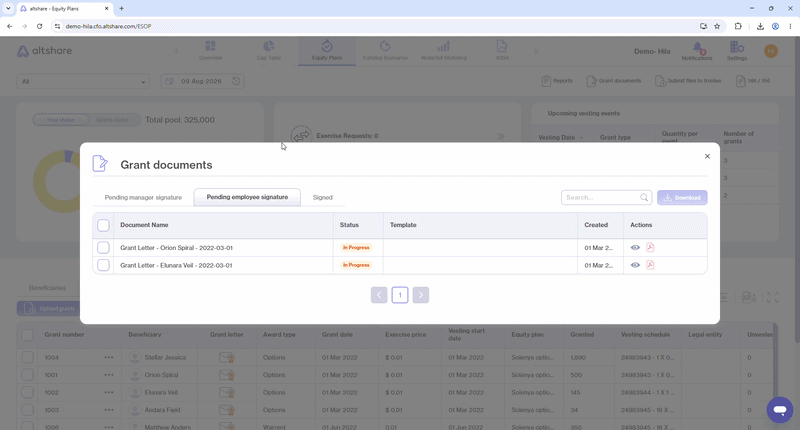Image resolution: width=800 pixels, height=430 pixels.
Task: Switch to the Signed tab
Action: tap(322, 197)
